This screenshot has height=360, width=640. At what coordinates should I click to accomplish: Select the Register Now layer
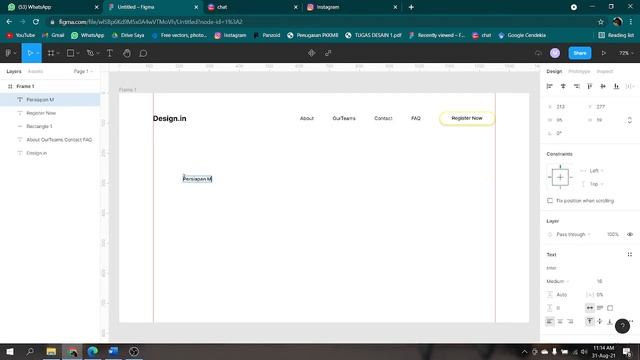[x=50, y=113]
